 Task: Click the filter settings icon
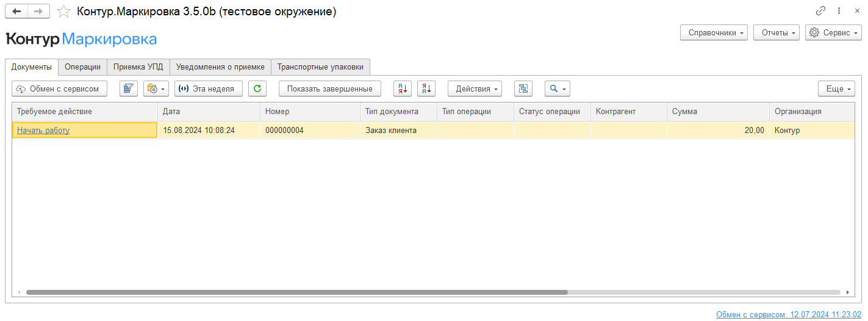click(129, 88)
